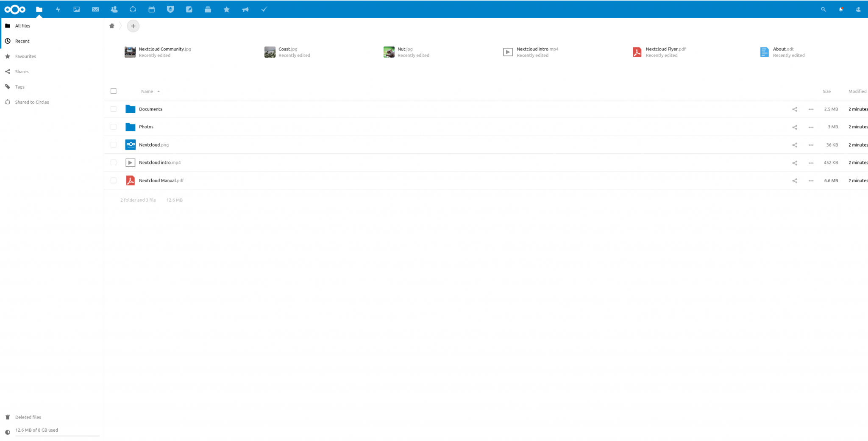Click the search magnifier icon

tap(823, 9)
